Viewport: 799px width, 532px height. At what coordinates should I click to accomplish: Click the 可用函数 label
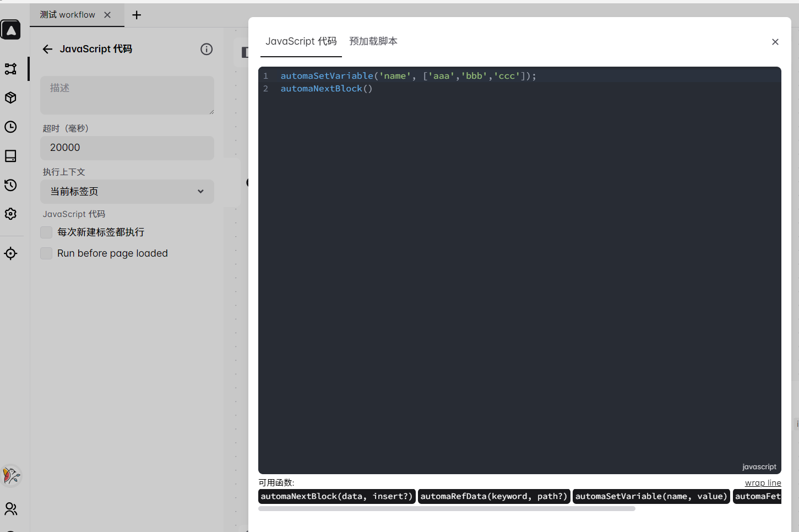[x=276, y=482]
